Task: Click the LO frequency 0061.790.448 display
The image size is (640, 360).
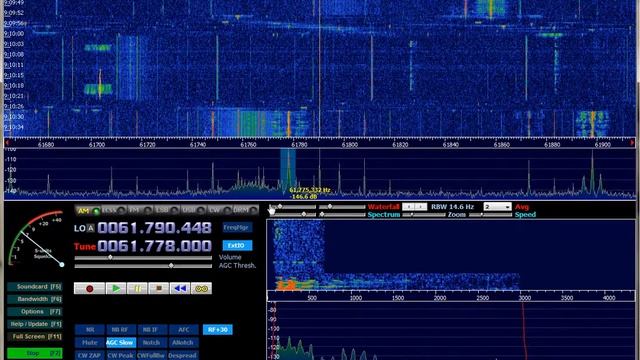Action: tap(155, 228)
